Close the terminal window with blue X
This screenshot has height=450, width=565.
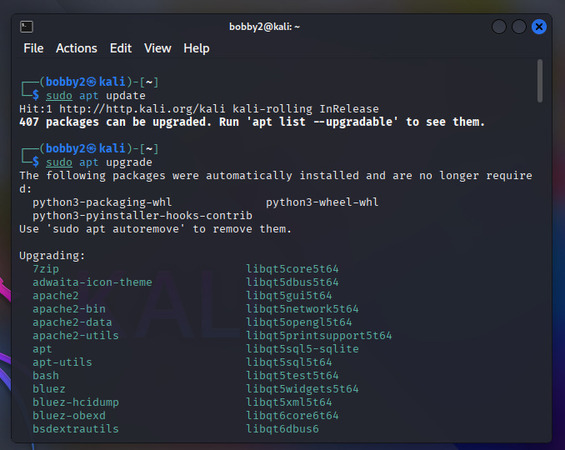(x=539, y=27)
